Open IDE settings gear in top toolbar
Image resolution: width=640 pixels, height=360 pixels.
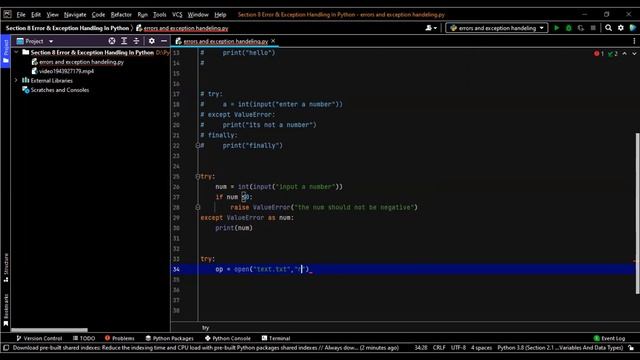coord(620,28)
